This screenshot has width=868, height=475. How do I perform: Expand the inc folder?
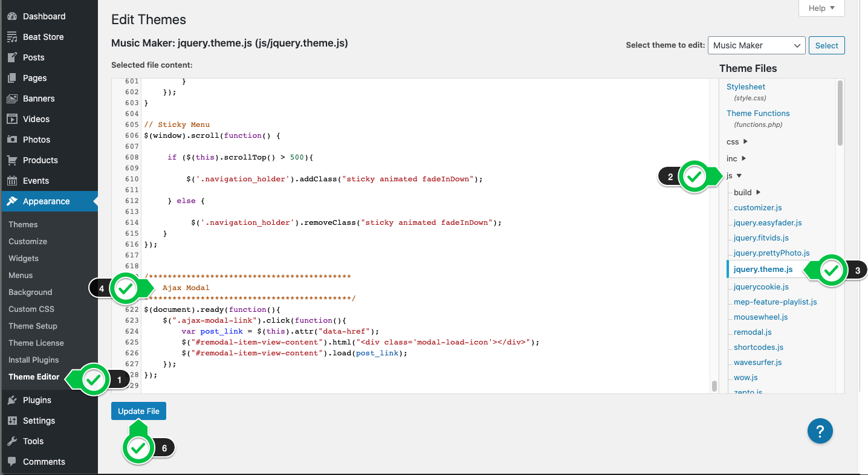736,158
